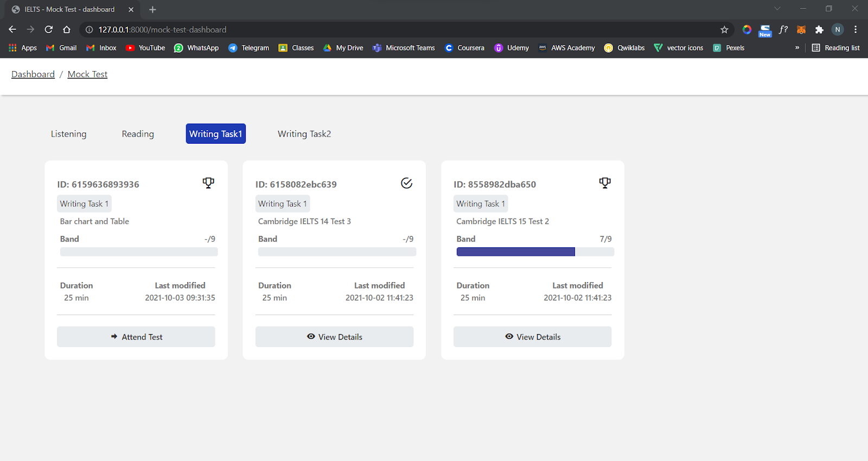Click the extension icon with New badge
868x461 pixels.
[x=765, y=30]
